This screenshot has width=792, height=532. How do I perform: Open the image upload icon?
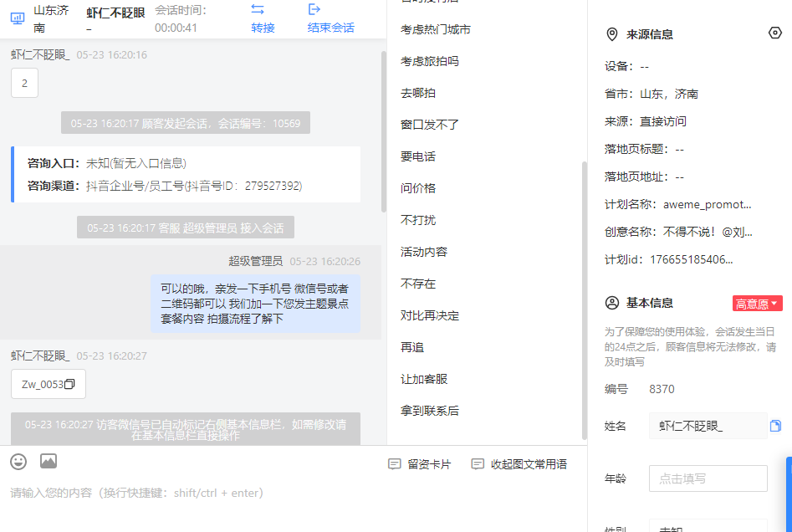click(x=49, y=461)
